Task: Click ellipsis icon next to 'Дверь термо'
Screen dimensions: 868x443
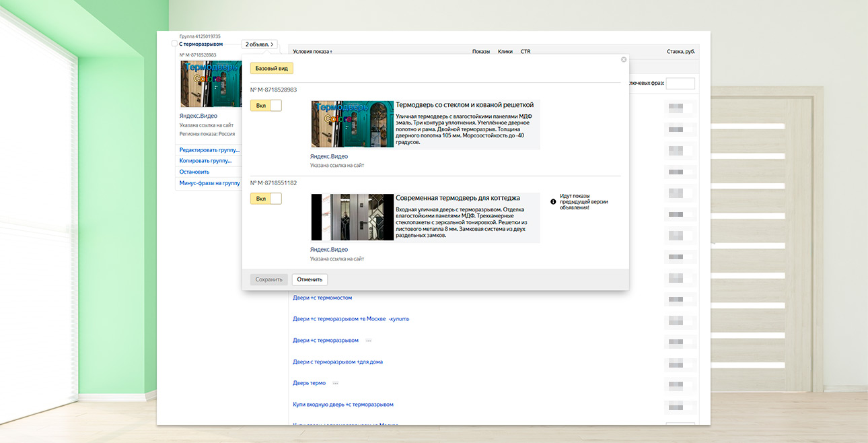Action: [x=335, y=383]
